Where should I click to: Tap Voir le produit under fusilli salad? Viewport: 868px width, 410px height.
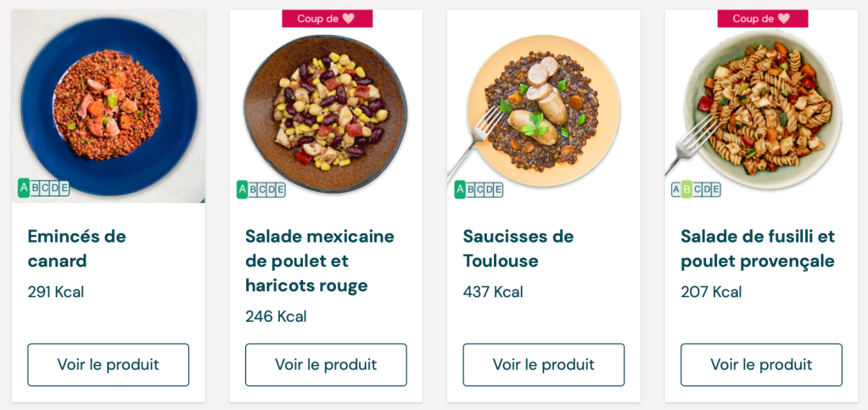761,364
